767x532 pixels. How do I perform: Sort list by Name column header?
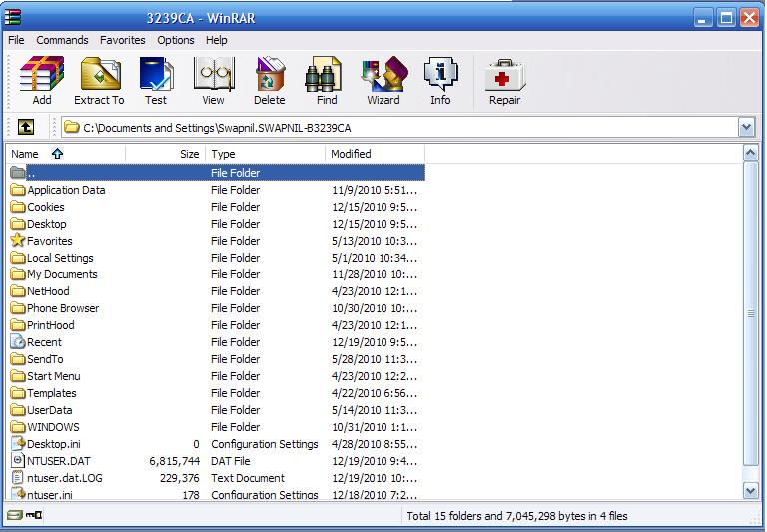pyautogui.click(x=66, y=154)
